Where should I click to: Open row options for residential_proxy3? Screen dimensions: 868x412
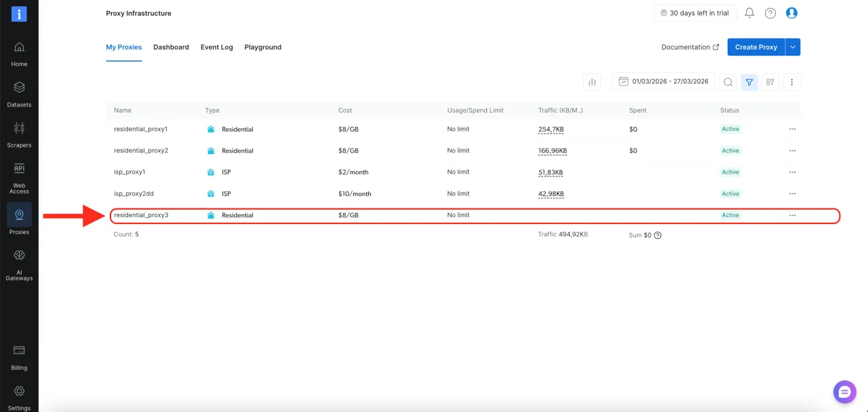coord(792,215)
